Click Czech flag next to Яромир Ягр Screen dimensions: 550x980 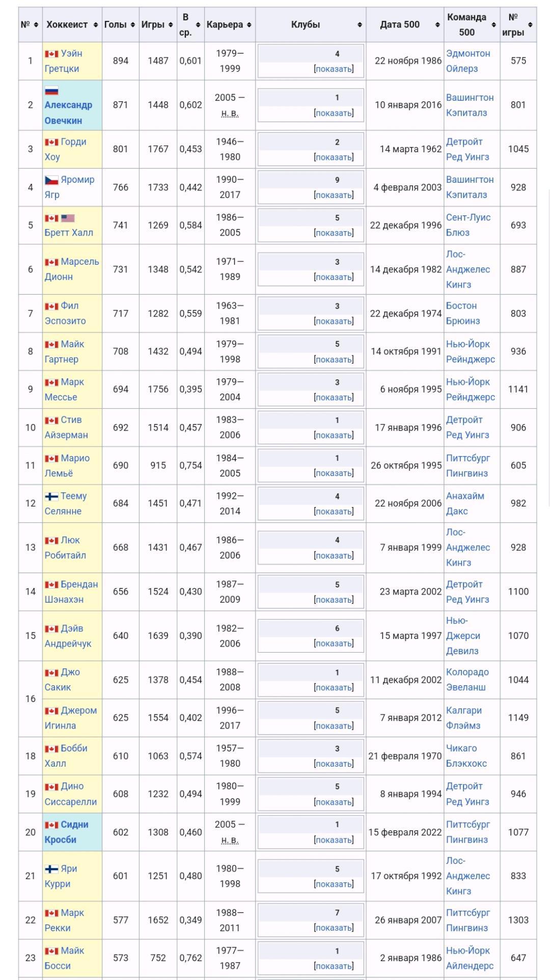(x=51, y=180)
